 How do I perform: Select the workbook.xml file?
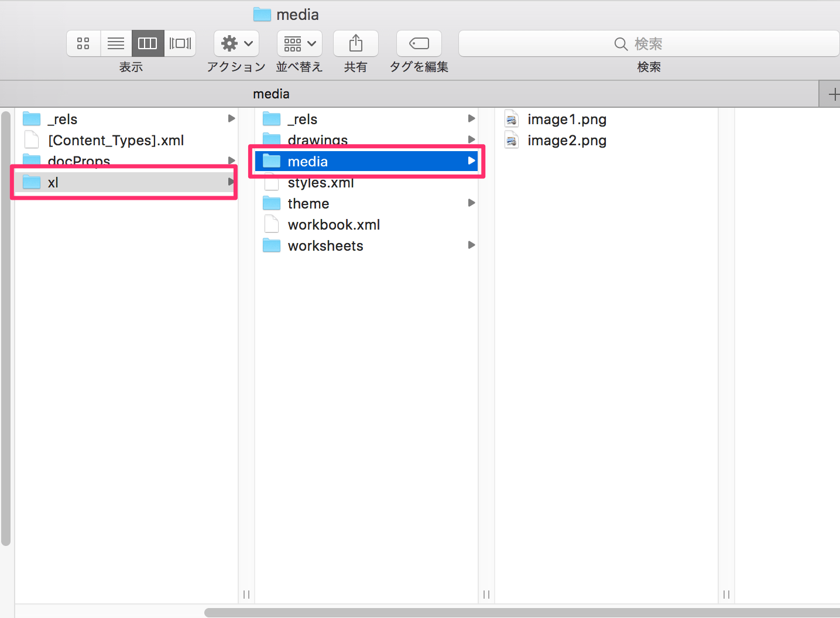(x=366, y=224)
